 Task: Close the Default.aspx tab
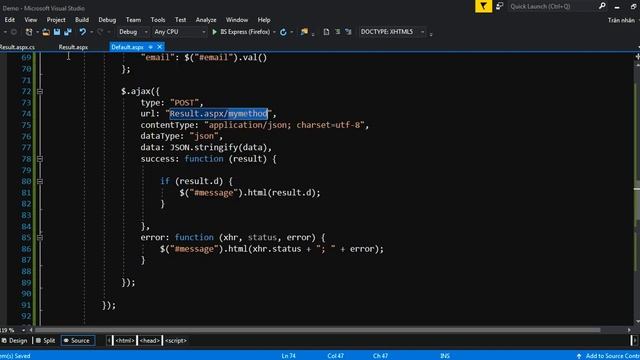tap(160, 47)
